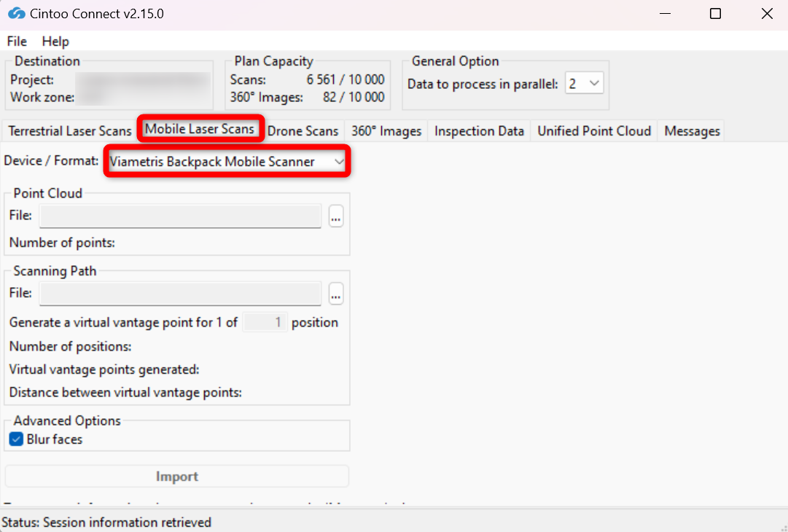Expand the Data to process in parallel dropdown
The width and height of the screenshot is (788, 532).
coord(584,83)
